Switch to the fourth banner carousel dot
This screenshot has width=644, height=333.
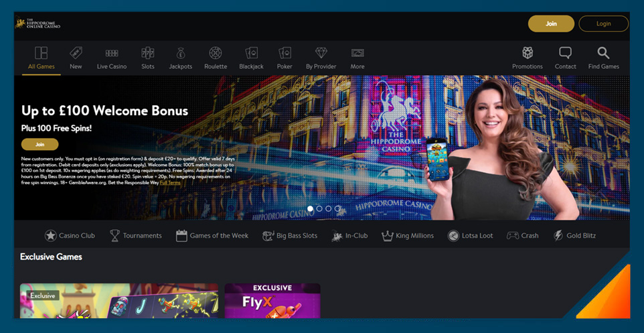coord(337,208)
